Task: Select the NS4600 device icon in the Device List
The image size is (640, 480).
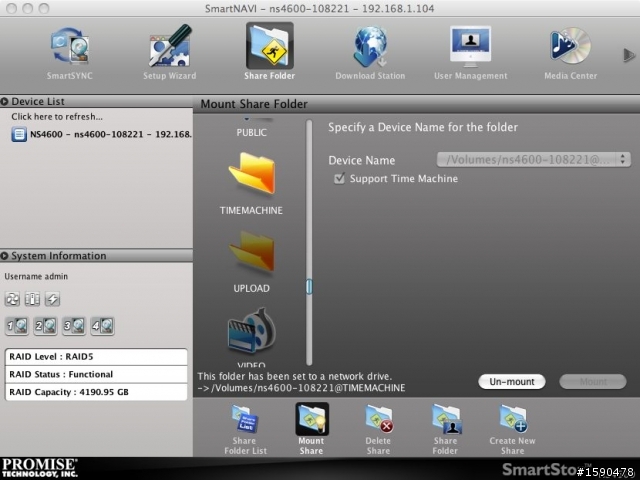Action: pyautogui.click(x=19, y=134)
